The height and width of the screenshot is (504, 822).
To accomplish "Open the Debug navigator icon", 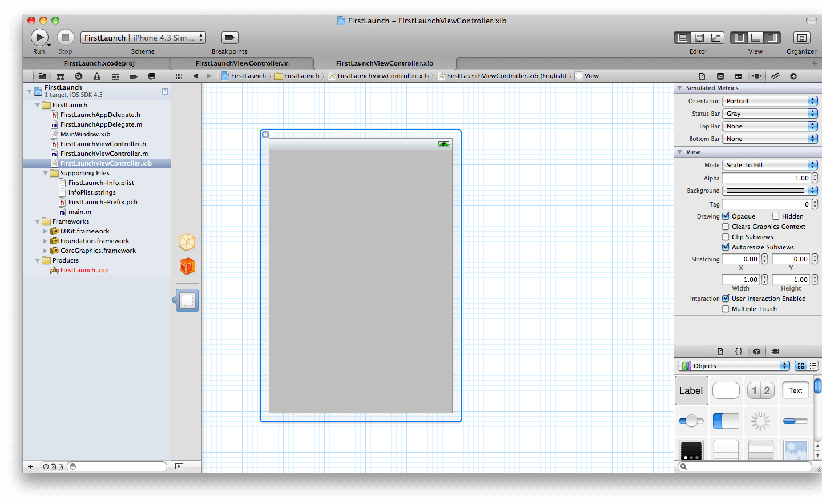I will [x=115, y=76].
